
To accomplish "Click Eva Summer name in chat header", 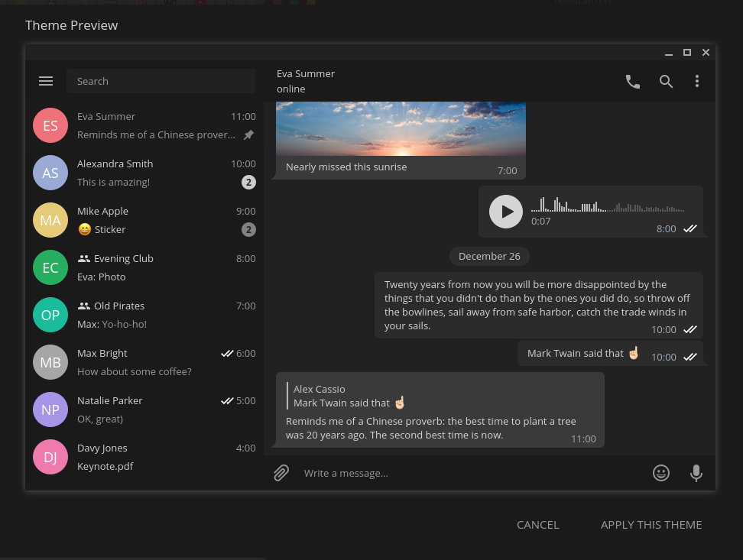I will coord(306,74).
